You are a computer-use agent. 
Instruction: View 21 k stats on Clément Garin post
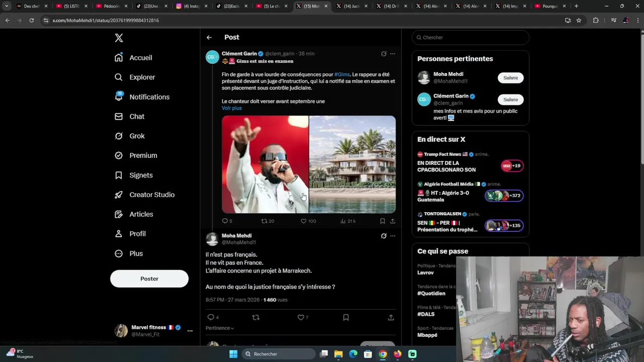(x=348, y=221)
